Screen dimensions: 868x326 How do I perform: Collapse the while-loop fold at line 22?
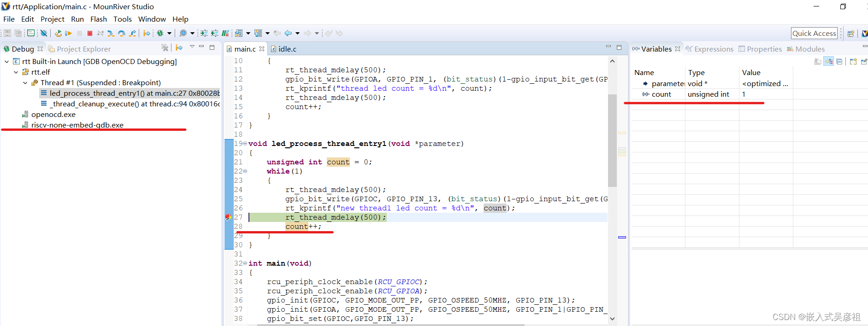245,171
